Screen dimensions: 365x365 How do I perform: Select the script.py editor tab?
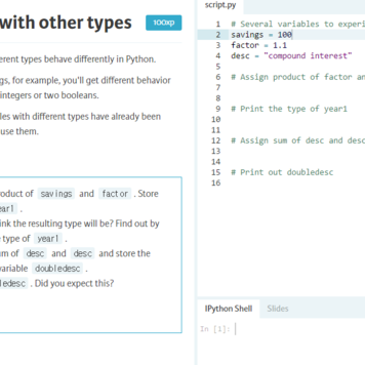pos(220,5)
